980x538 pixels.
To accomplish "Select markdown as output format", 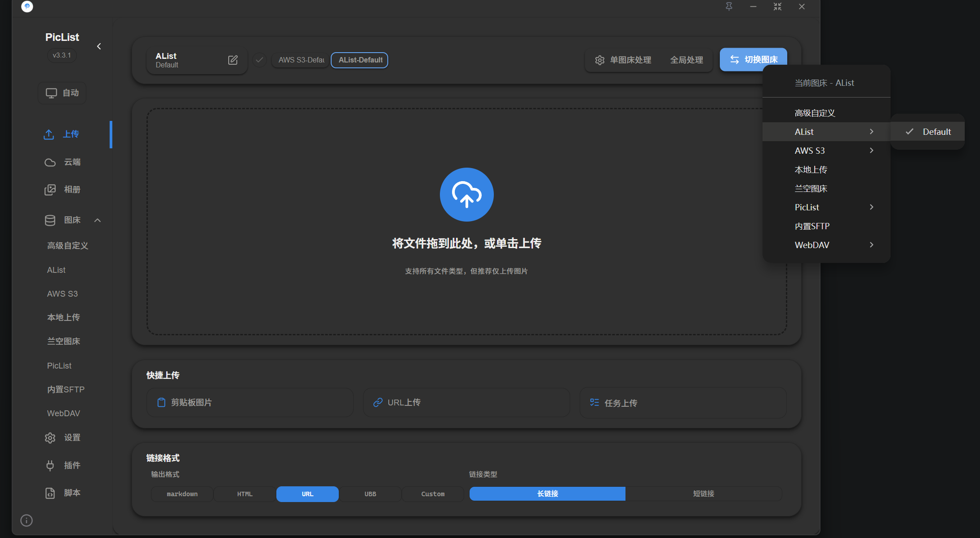I will (182, 494).
